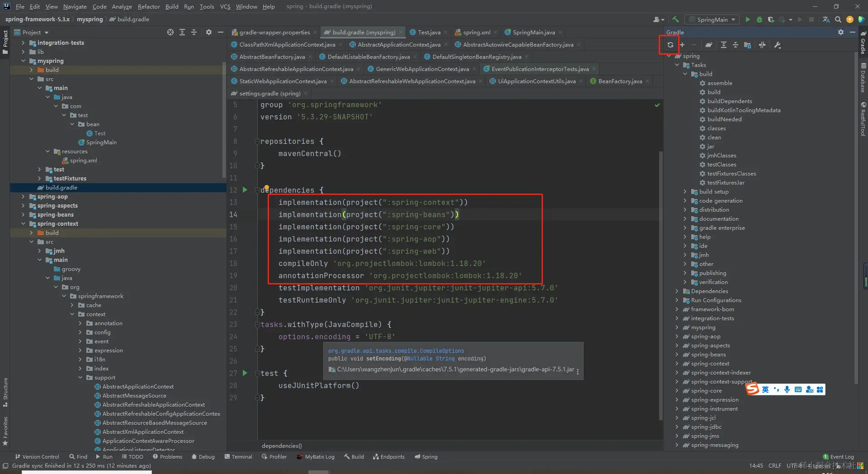Click the plus icon to link a Gradle project

pos(682,45)
